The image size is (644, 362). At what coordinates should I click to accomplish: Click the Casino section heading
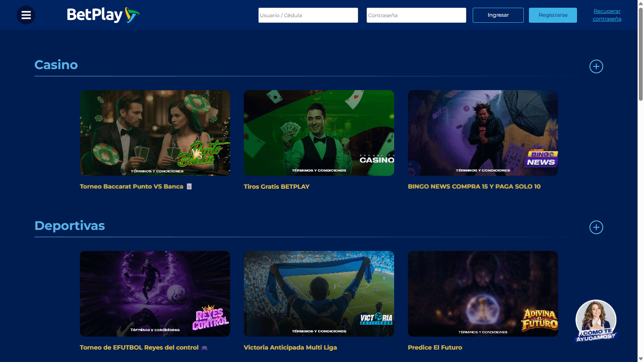coord(56,64)
